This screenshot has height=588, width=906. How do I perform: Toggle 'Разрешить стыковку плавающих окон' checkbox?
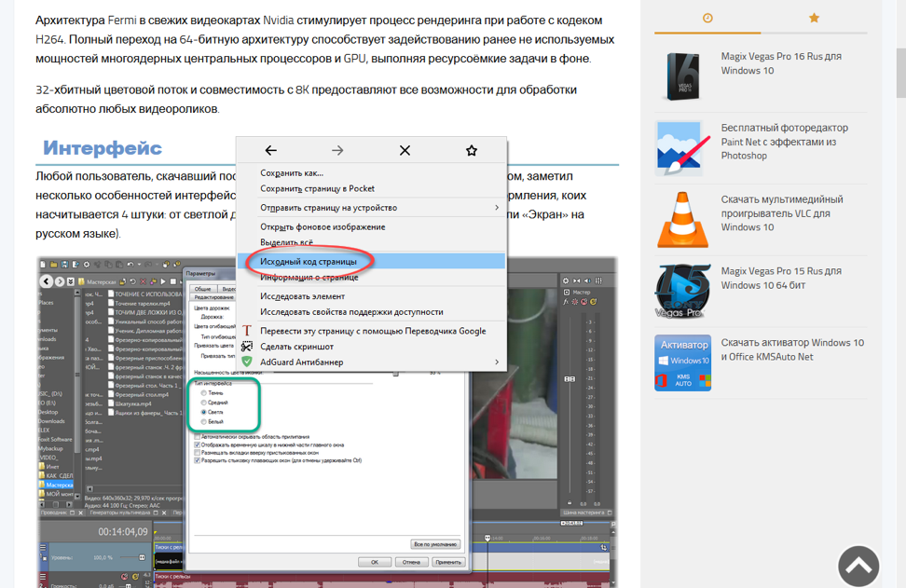197,461
